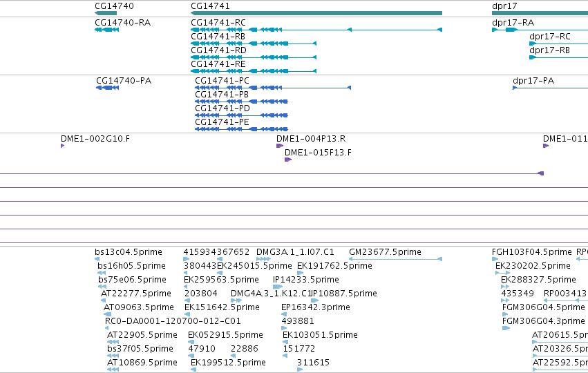Select EST EK230202.5prime
The image size is (588, 373).
[x=533, y=266]
